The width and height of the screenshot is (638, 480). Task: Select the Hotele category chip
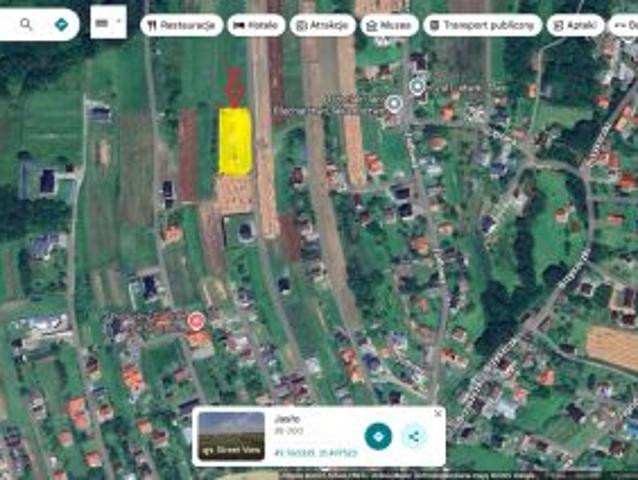click(x=256, y=25)
